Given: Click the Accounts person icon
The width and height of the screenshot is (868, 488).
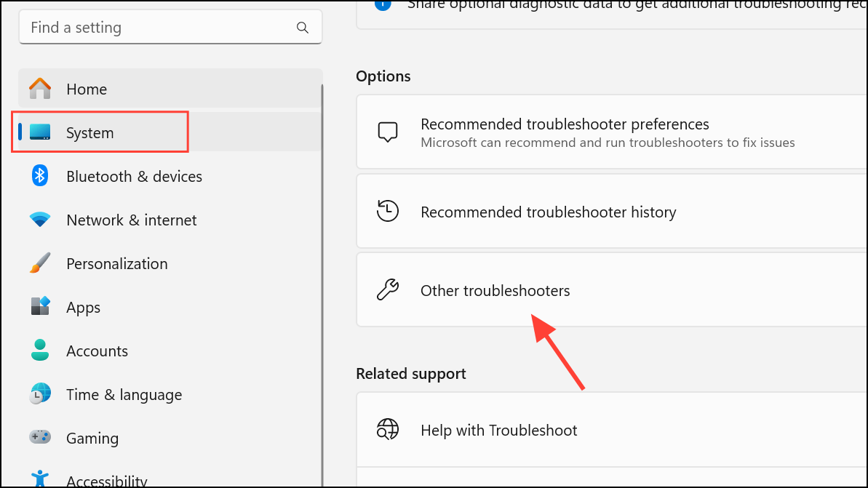Looking at the screenshot, I should [x=41, y=350].
